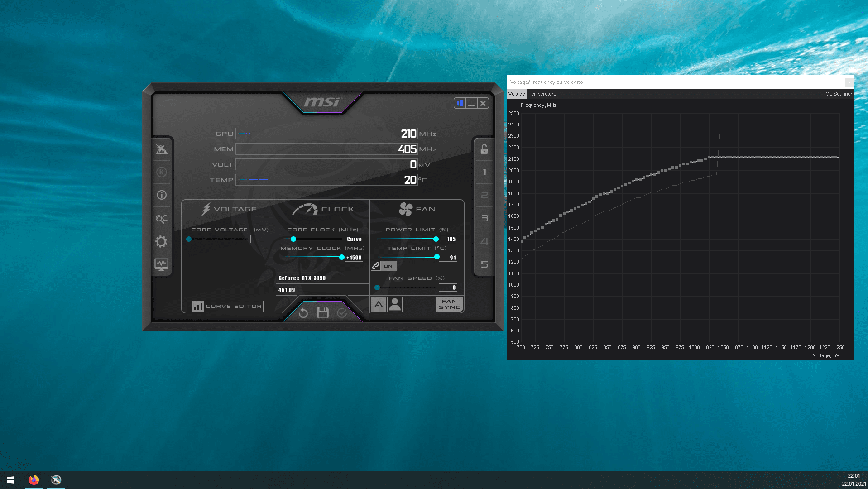
Task: Enable automatic fan speed mode
Action: (x=379, y=304)
